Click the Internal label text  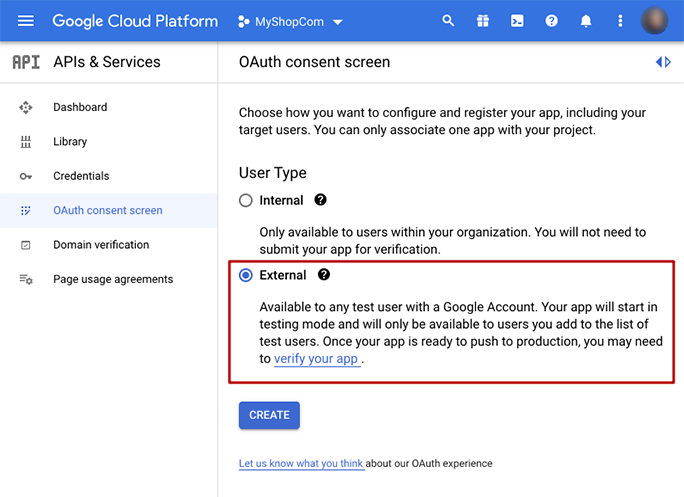click(281, 200)
